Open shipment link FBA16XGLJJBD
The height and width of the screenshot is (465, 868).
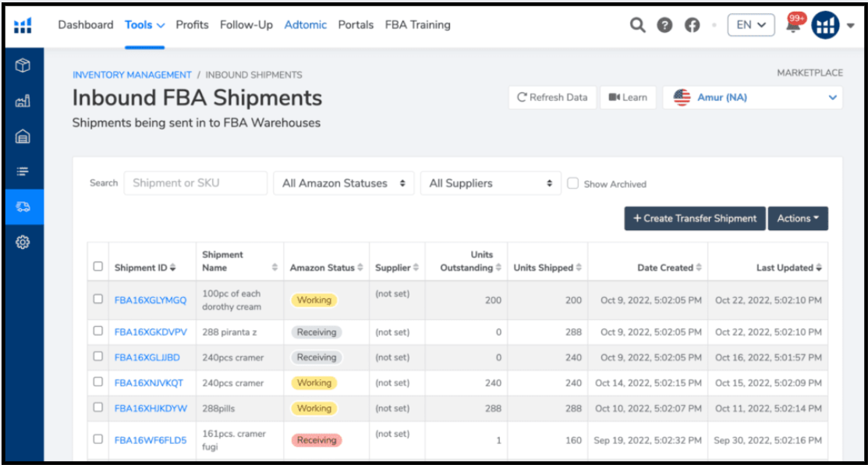coord(147,357)
